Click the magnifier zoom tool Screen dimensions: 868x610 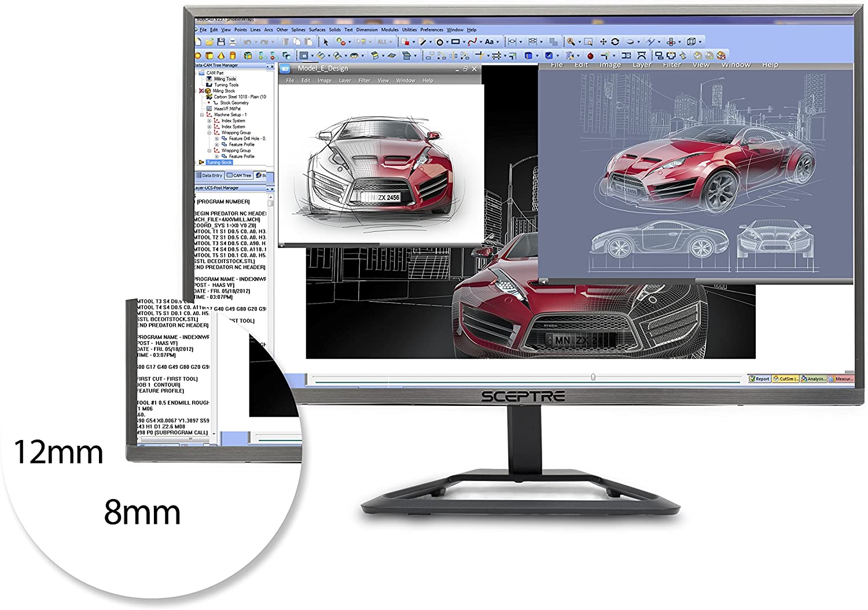point(572,42)
